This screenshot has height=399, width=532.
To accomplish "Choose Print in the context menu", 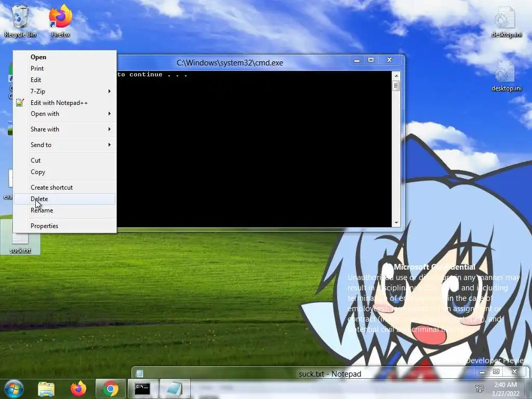I will tap(65, 69).
